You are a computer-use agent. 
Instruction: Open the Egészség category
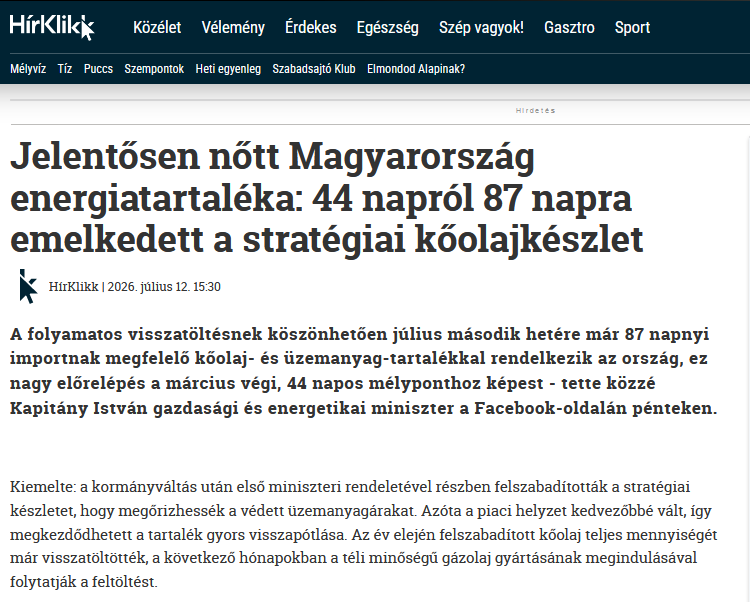click(x=387, y=27)
